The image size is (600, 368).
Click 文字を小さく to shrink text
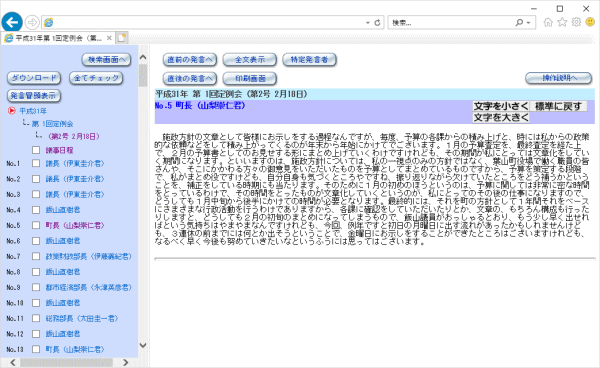tap(501, 106)
